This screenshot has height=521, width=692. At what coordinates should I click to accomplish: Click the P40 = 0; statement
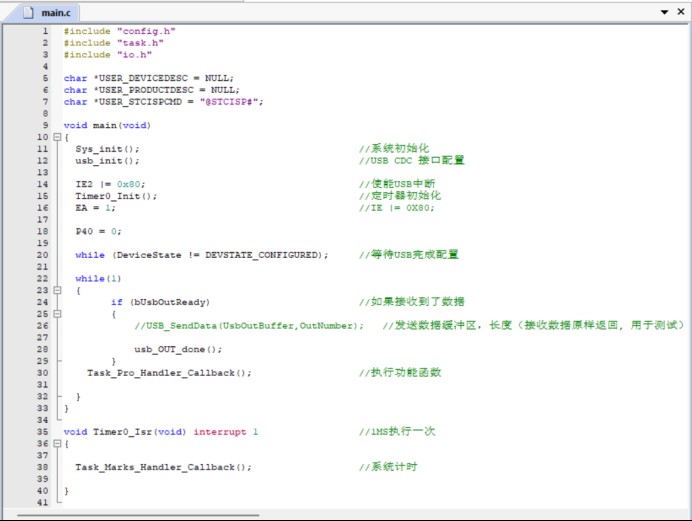[x=98, y=232]
